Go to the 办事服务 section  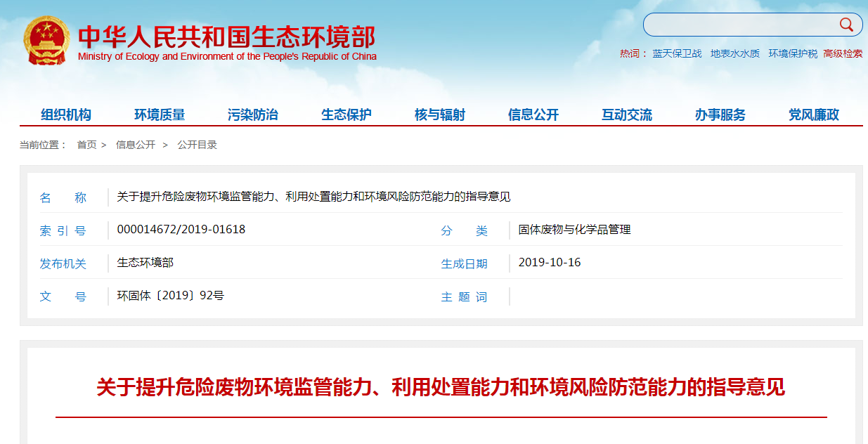coord(720,115)
